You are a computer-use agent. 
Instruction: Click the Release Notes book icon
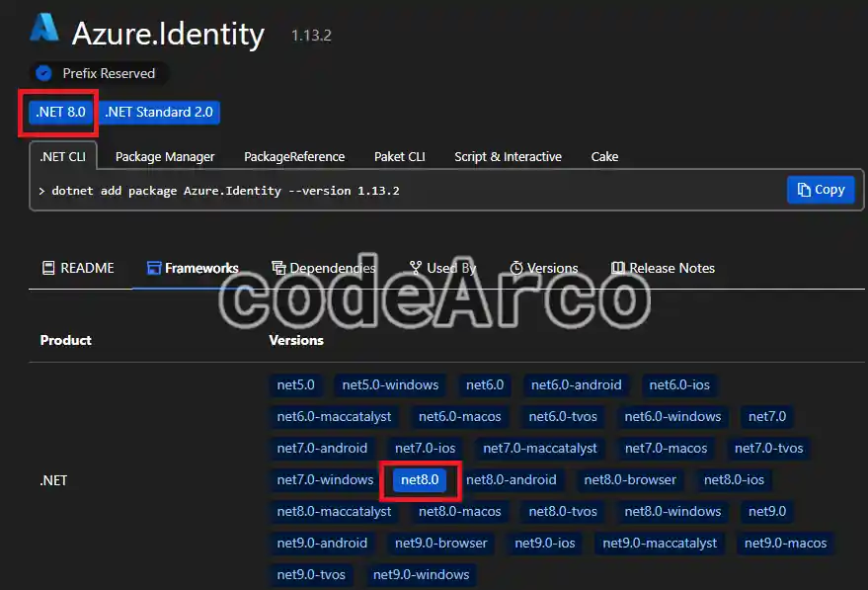click(618, 268)
